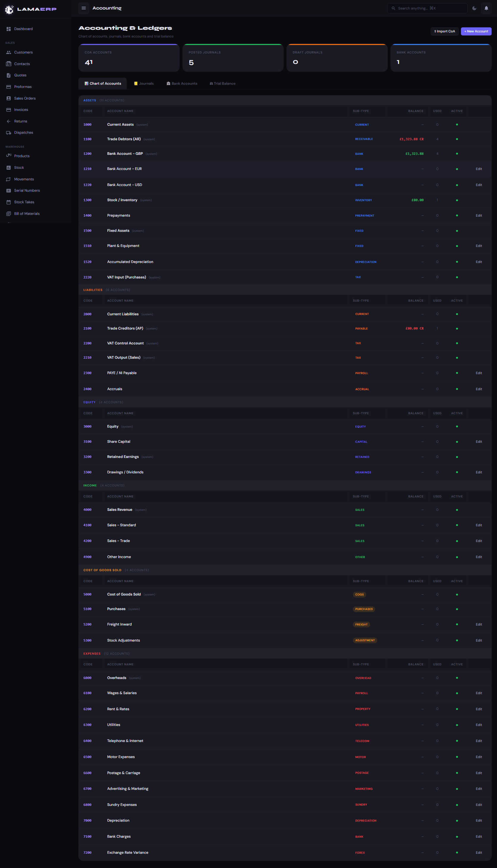Click the New Account button

[x=476, y=31]
